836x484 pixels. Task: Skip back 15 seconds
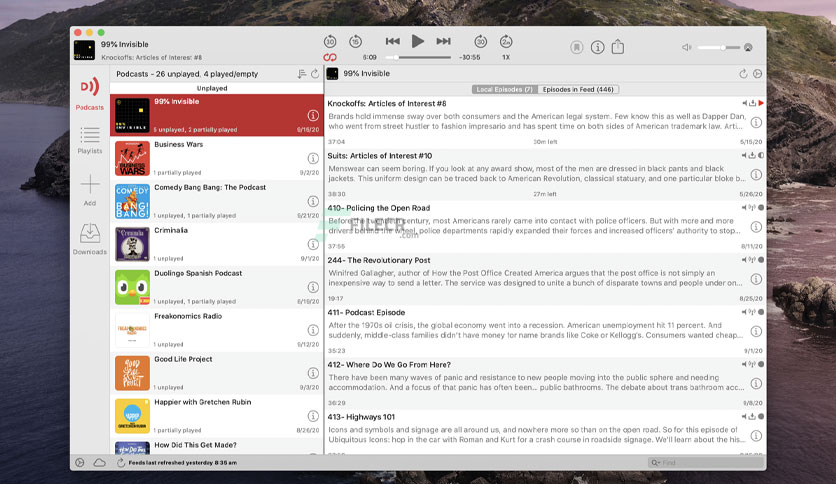[356, 41]
